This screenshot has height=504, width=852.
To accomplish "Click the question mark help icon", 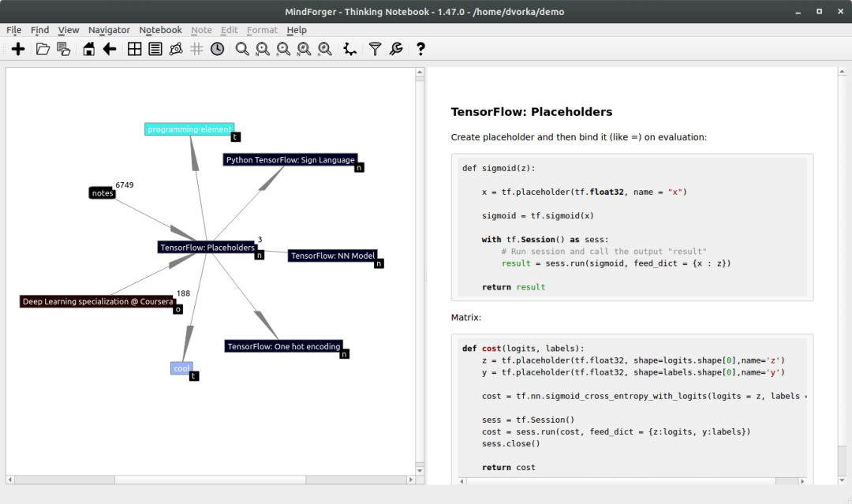I will pos(420,49).
